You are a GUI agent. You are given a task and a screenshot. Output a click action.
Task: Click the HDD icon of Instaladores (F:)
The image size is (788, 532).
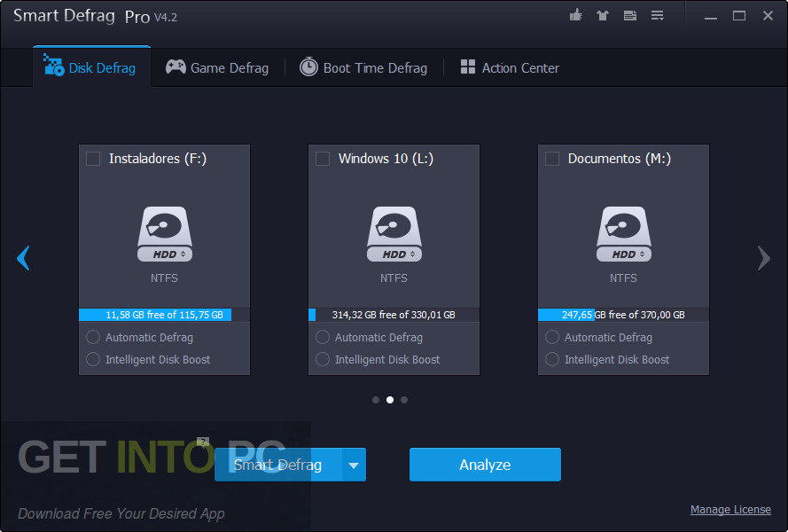tap(164, 234)
